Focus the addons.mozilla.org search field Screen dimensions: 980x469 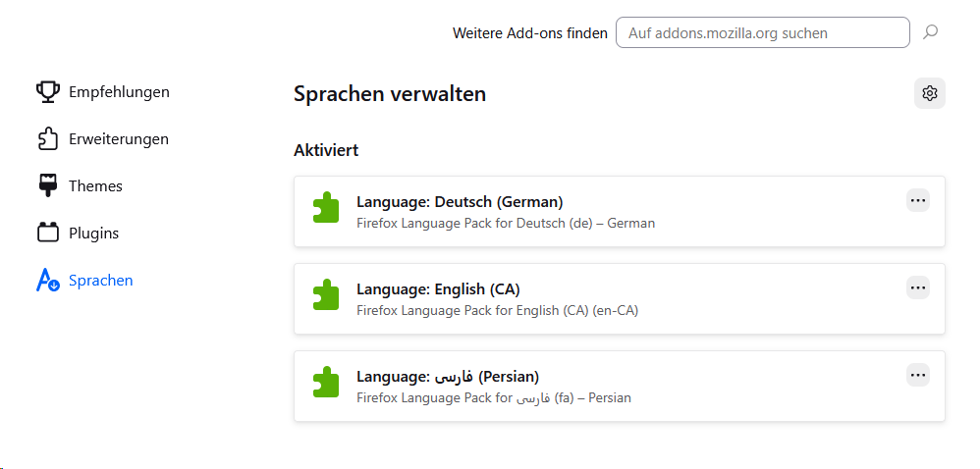762,32
